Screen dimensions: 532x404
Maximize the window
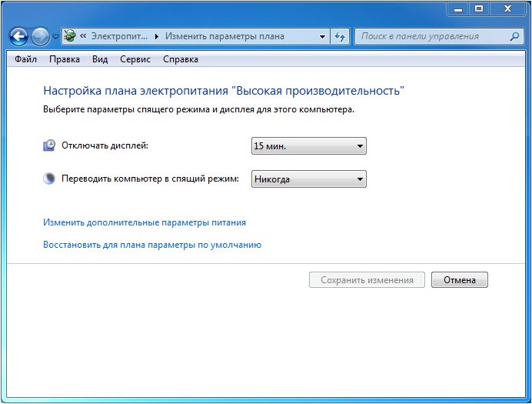tap(479, 8)
